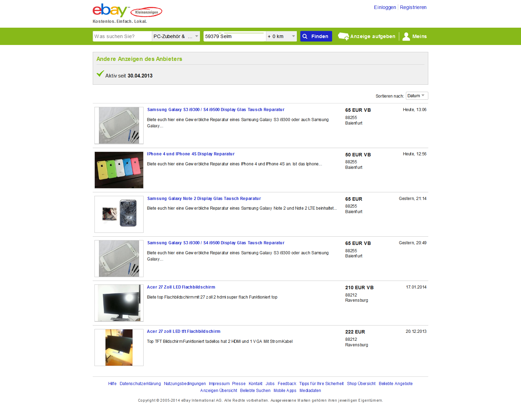Click the Meins person icon

click(406, 36)
